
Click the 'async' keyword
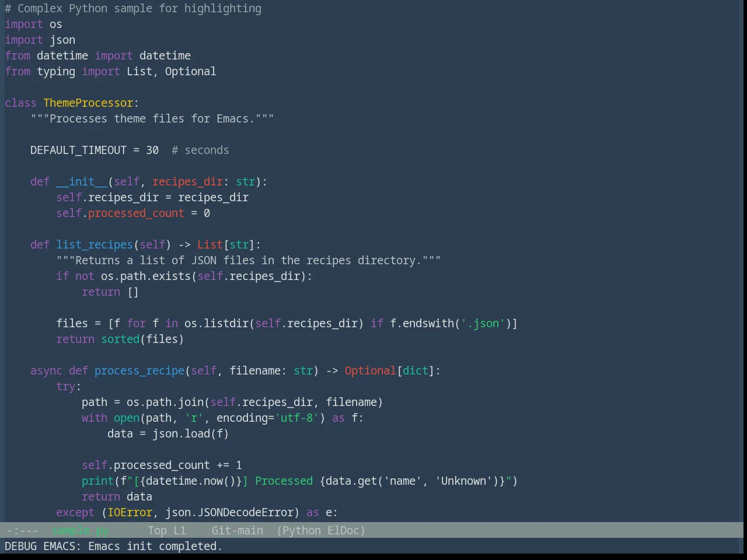[x=46, y=371]
